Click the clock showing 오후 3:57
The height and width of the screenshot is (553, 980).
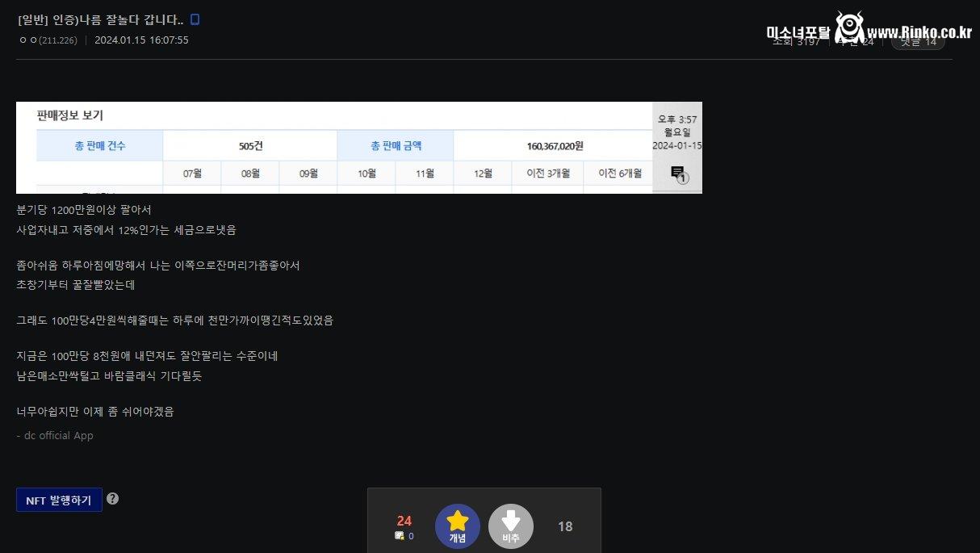coord(677,119)
